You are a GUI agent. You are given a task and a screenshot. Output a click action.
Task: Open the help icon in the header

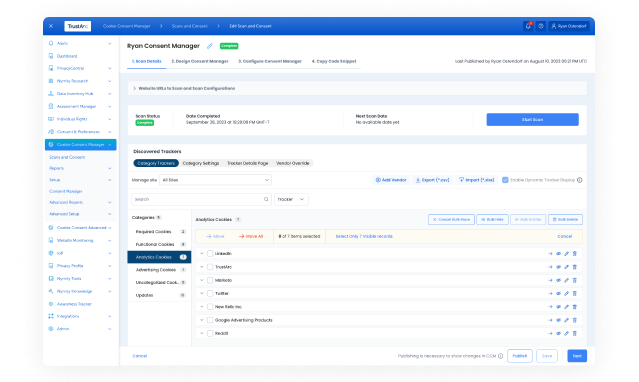click(x=541, y=26)
